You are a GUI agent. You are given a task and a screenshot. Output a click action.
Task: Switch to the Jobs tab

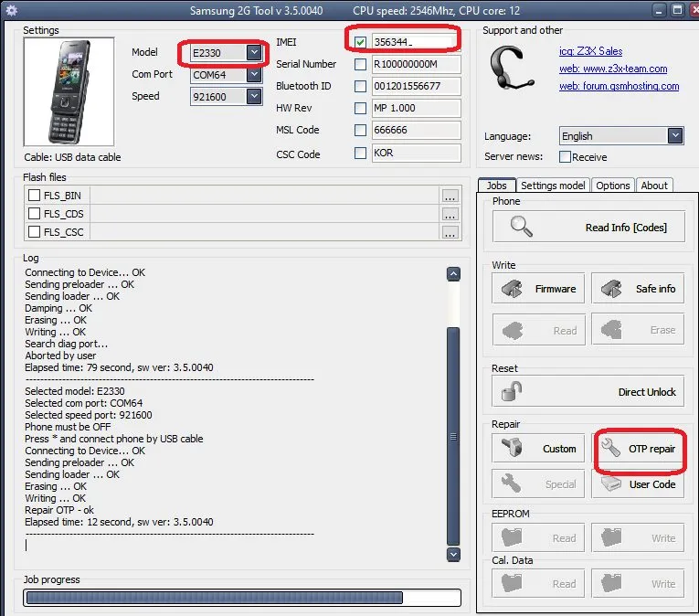[497, 186]
